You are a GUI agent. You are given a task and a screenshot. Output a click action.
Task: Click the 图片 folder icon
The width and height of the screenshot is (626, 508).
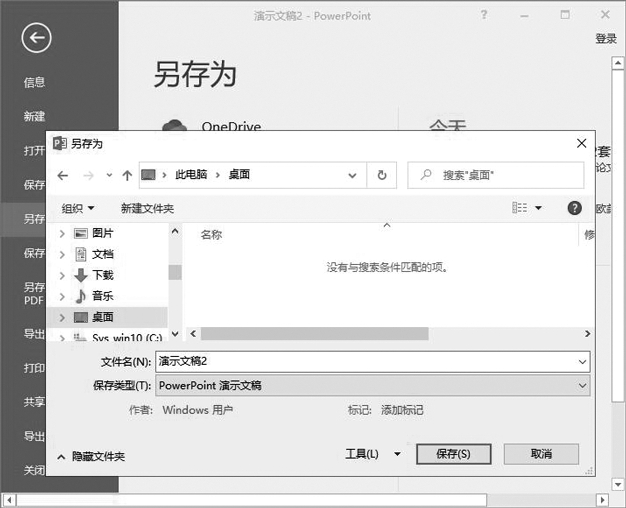coord(81,233)
